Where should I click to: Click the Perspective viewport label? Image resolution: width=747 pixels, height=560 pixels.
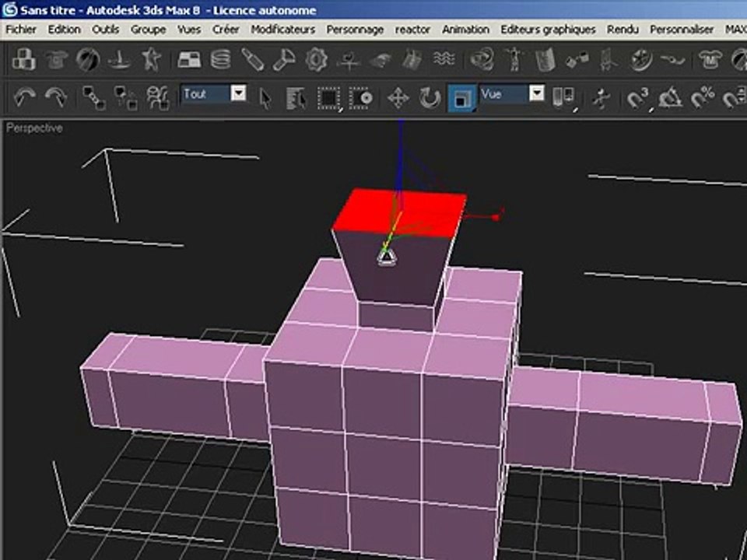coord(34,128)
